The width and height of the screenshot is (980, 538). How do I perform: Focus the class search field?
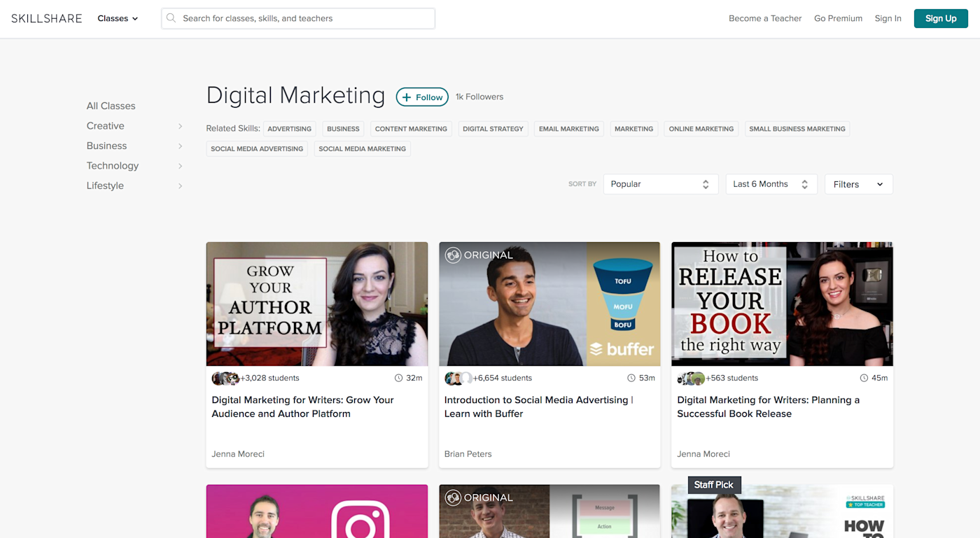click(x=298, y=18)
